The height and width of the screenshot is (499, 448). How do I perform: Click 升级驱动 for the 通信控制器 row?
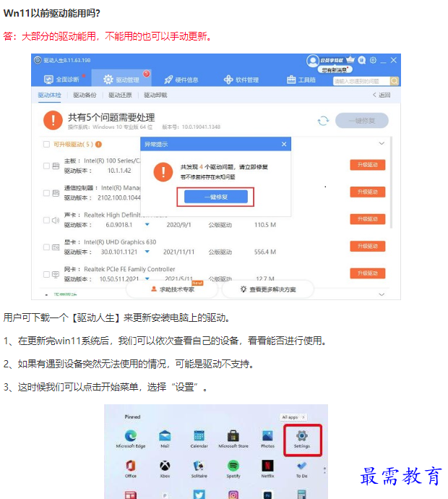click(x=368, y=192)
